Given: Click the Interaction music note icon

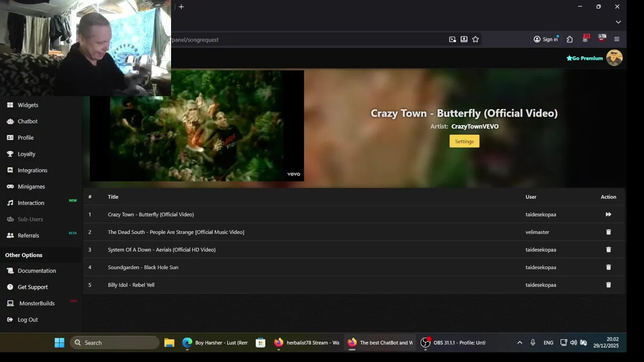Looking at the screenshot, I should pyautogui.click(x=10, y=203).
